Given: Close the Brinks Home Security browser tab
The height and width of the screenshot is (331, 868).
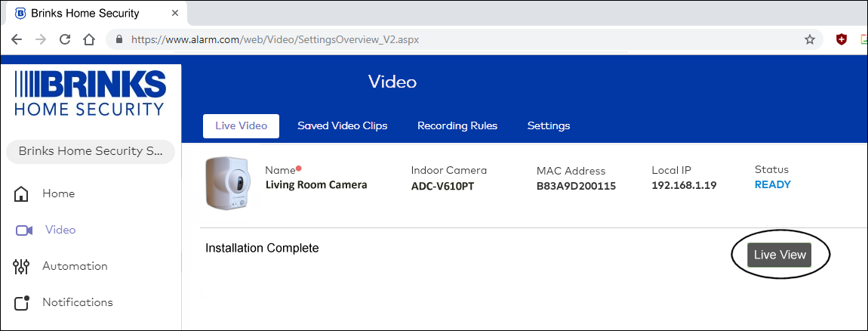Looking at the screenshot, I should [x=175, y=13].
